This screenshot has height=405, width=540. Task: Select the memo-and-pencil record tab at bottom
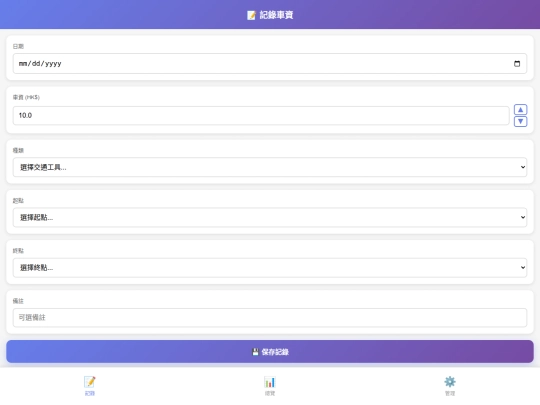90,386
